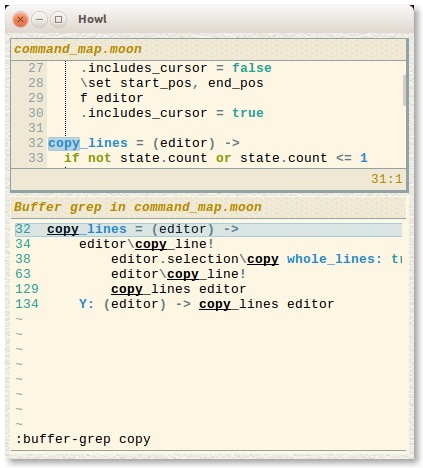423x468 pixels.
Task: Click line number 30 in the gutter
Action: coord(36,113)
